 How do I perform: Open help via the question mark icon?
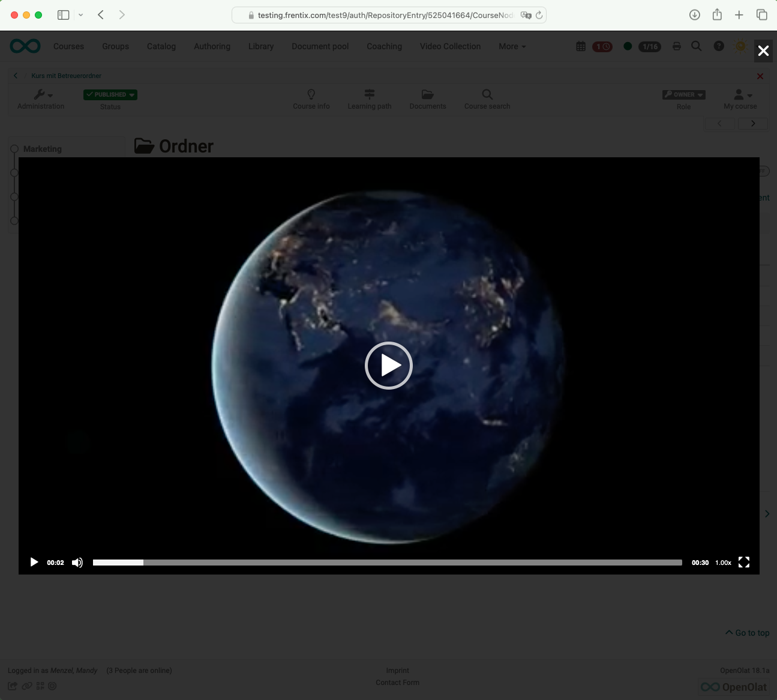coord(719,46)
